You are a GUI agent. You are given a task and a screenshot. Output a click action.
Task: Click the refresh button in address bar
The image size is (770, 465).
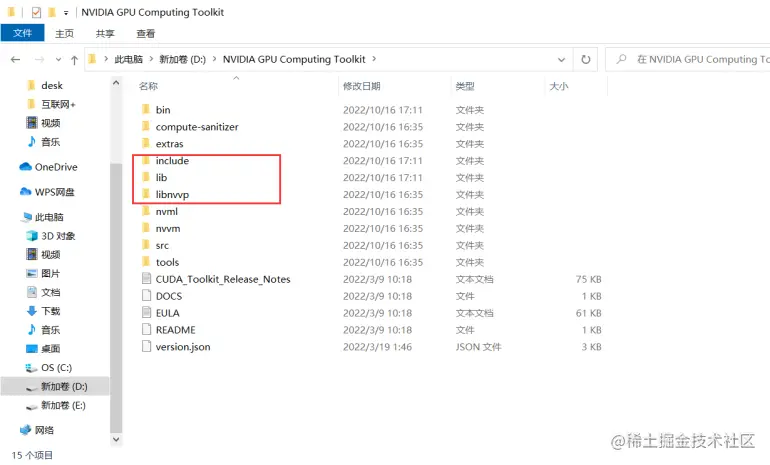point(585,59)
